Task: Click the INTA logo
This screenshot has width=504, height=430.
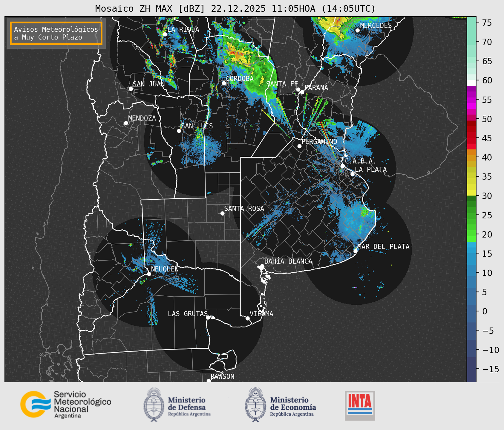Action: [x=360, y=405]
